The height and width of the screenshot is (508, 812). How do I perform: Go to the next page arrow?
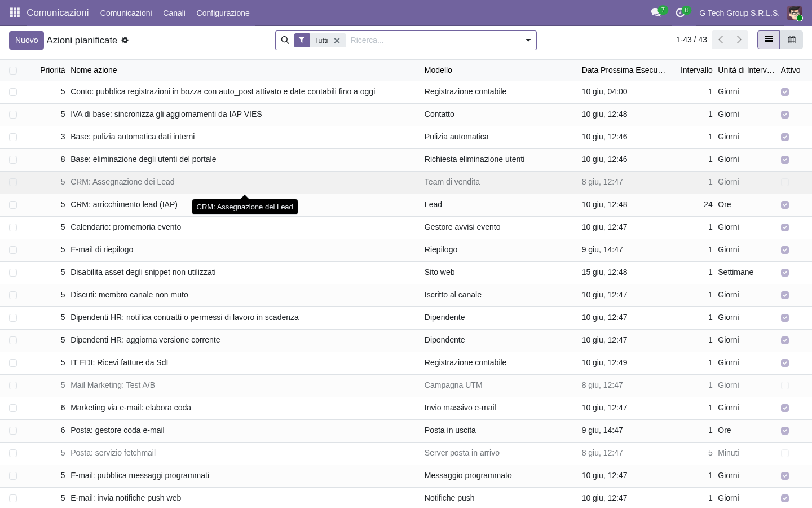[739, 40]
